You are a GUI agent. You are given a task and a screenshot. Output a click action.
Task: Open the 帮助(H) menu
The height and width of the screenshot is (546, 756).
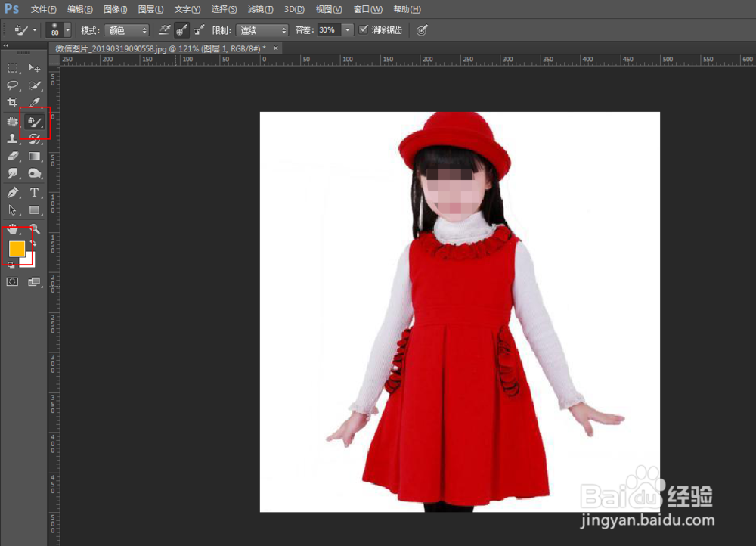pyautogui.click(x=407, y=9)
